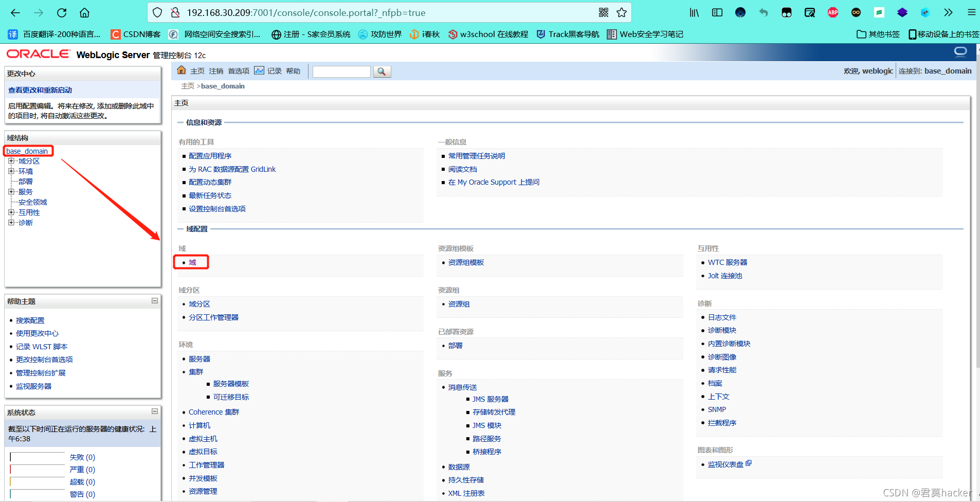Open the 百度翻译 bookmark

pos(55,34)
